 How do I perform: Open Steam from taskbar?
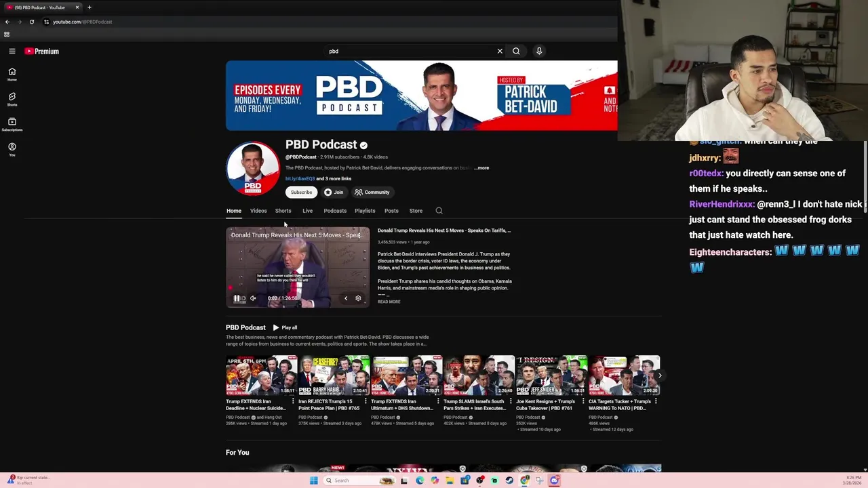click(509, 481)
